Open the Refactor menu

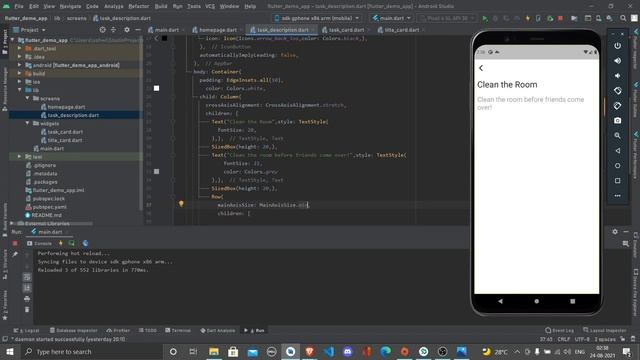coord(139,6)
